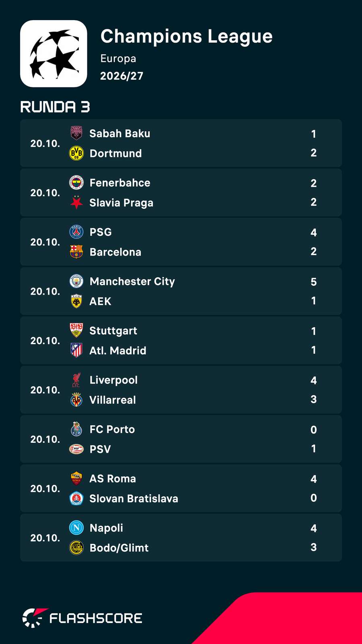Click the AEK eagle crest
Screen dimensions: 362x644
76,301
